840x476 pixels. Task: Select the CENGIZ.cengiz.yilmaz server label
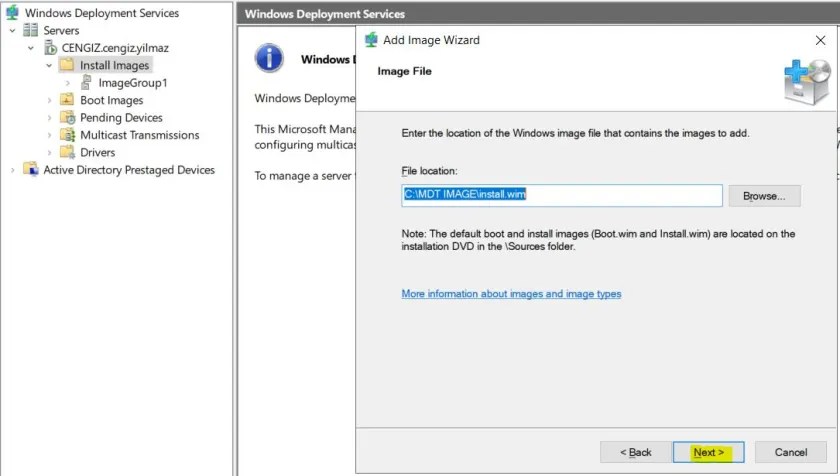point(115,48)
